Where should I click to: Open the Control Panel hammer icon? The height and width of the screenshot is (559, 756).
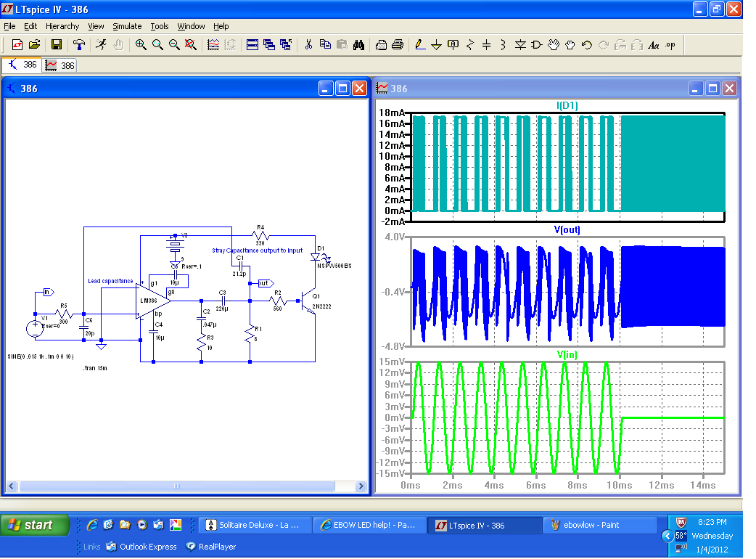[x=79, y=45]
